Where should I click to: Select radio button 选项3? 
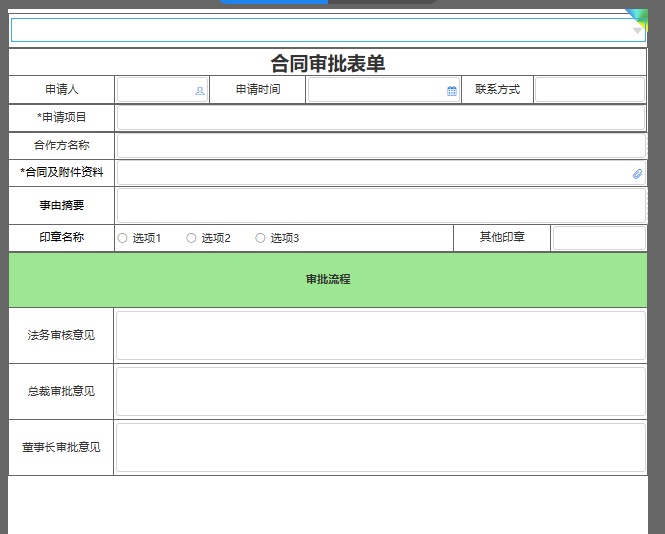260,238
